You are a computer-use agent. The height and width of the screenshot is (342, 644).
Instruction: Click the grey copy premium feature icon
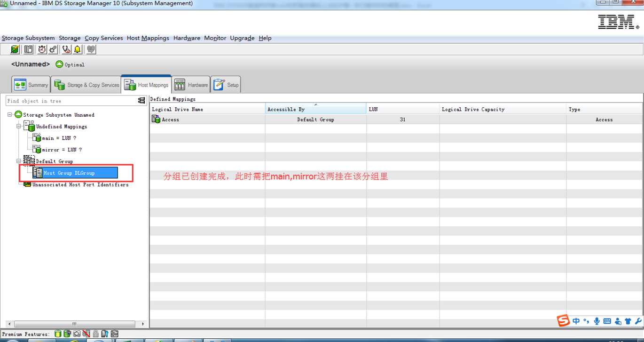point(77,334)
